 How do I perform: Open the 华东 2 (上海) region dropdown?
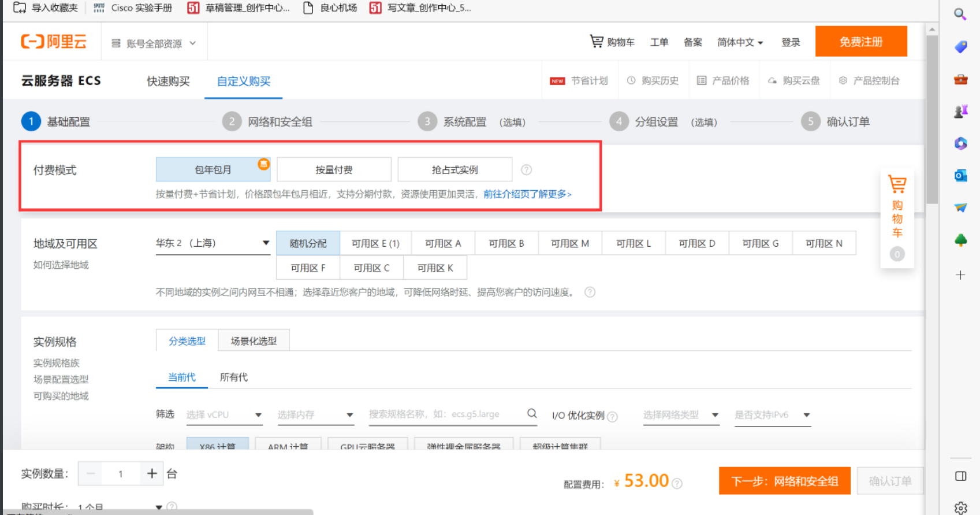213,243
